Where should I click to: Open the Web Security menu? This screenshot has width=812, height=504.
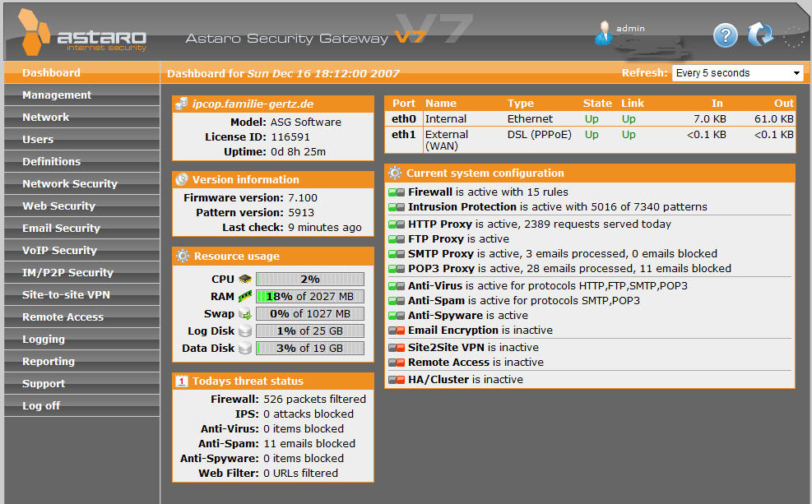click(81, 206)
